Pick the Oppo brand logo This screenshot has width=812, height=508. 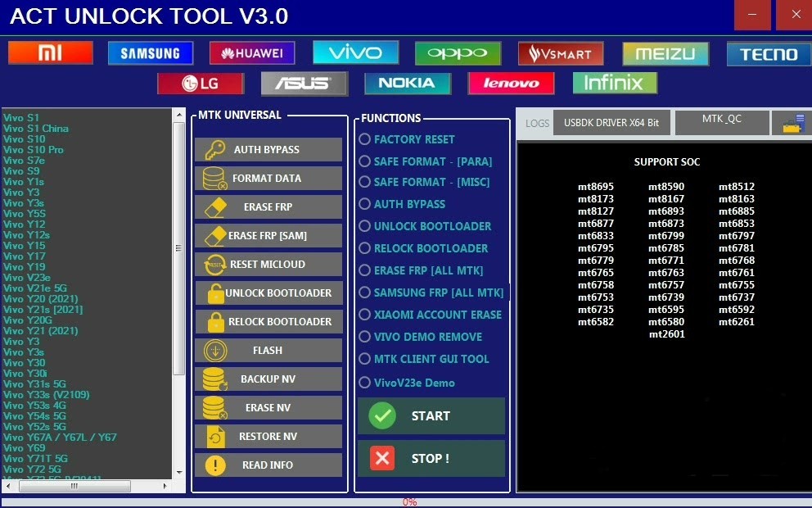458,53
